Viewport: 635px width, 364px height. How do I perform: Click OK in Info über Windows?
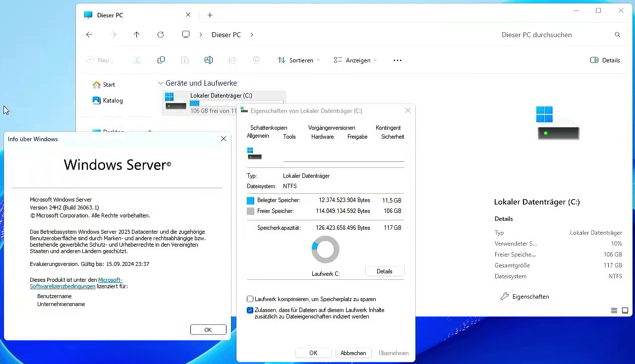[208, 330]
